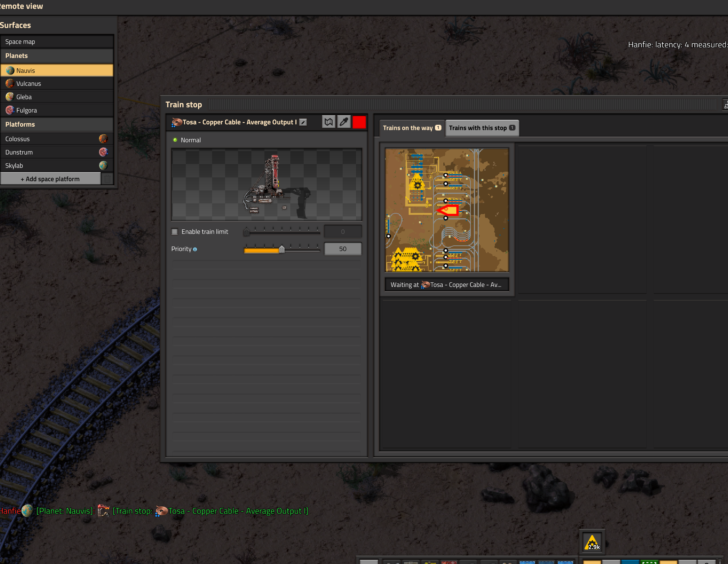Enable the train limit checkbox
This screenshot has width=728, height=564.
point(175,232)
